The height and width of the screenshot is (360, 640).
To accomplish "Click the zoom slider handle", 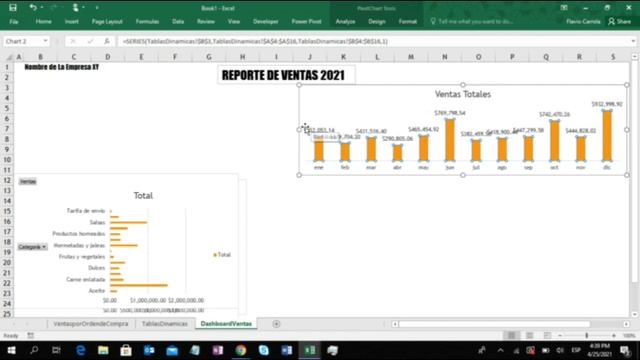I will point(587,336).
